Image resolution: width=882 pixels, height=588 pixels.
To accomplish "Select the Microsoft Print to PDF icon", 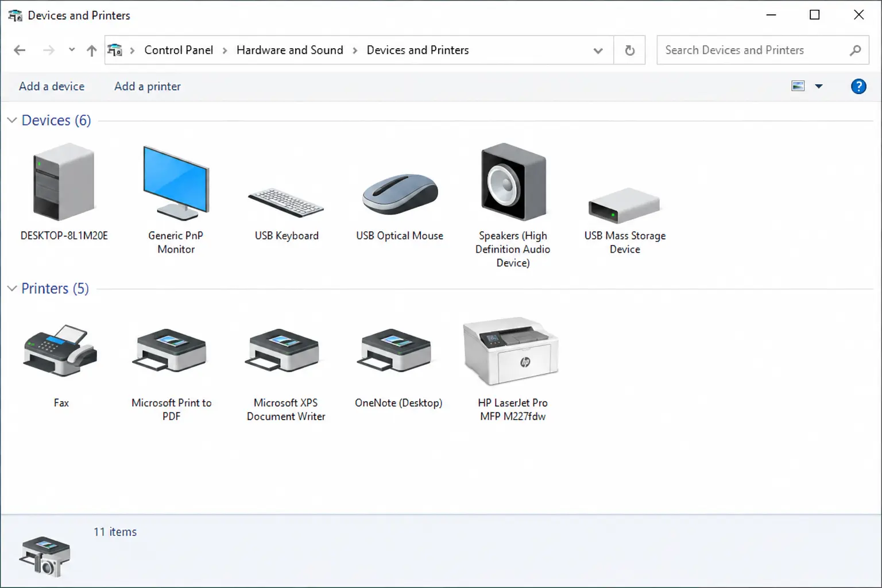I will tap(169, 351).
